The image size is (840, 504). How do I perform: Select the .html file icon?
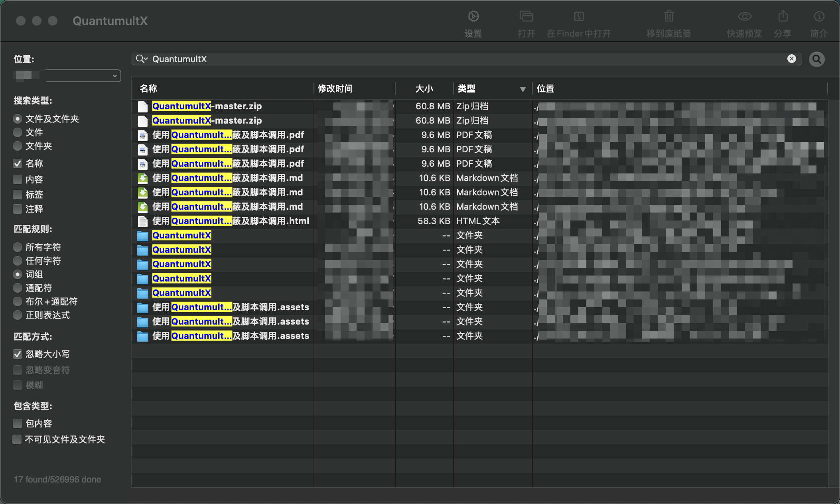[x=142, y=221]
